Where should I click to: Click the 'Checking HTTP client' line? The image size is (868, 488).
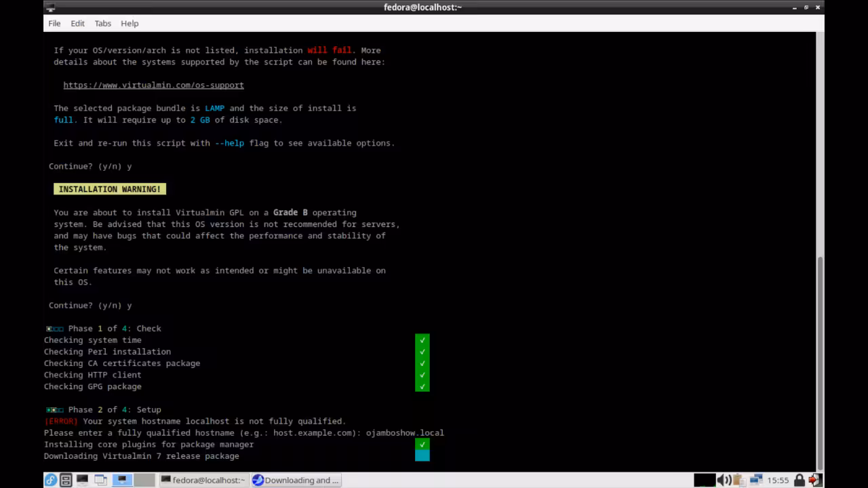click(x=93, y=375)
